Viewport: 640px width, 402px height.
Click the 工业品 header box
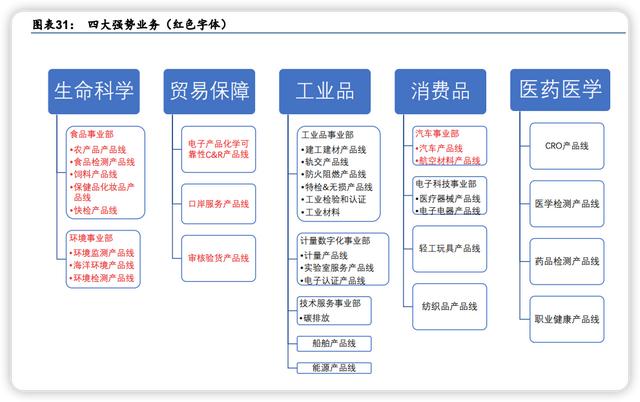tap(325, 91)
